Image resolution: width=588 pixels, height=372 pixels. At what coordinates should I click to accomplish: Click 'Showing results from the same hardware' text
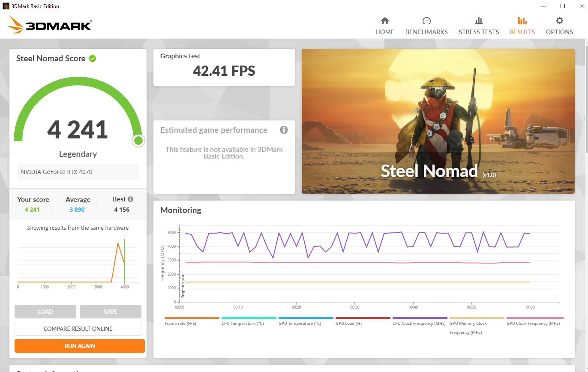(x=78, y=228)
